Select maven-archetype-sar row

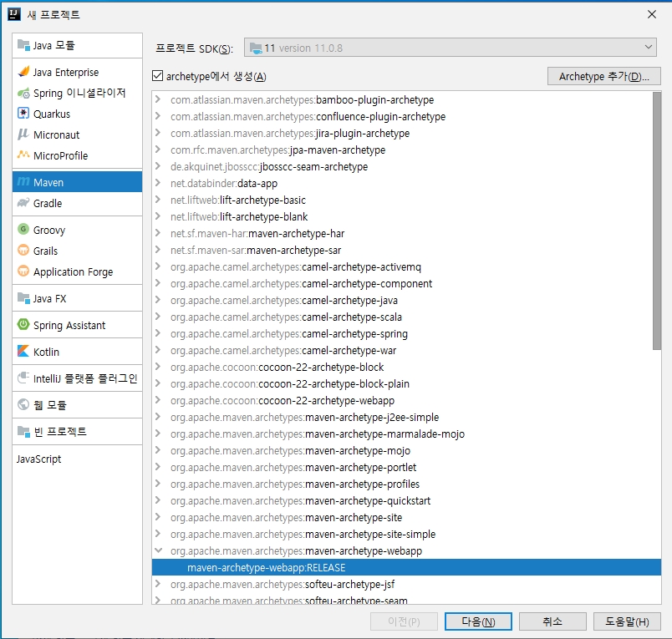(403, 250)
